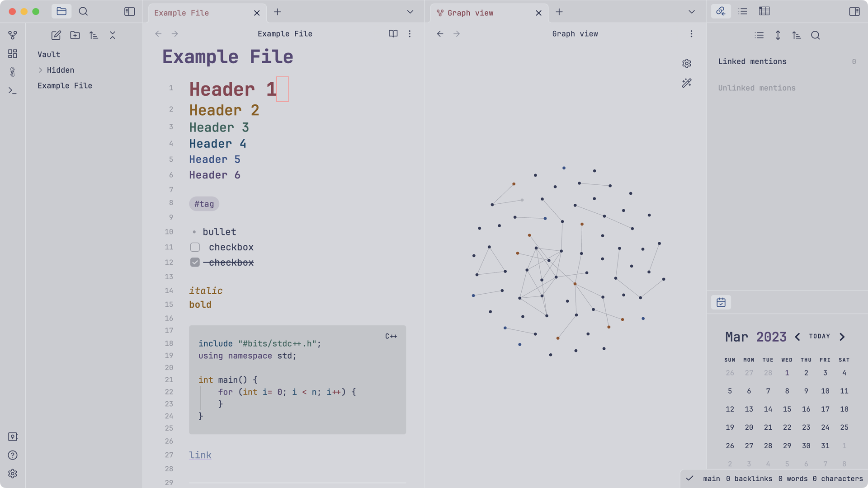This screenshot has height=488, width=868.
Task: Open tab list dropdown in graph pane
Action: [x=692, y=12]
